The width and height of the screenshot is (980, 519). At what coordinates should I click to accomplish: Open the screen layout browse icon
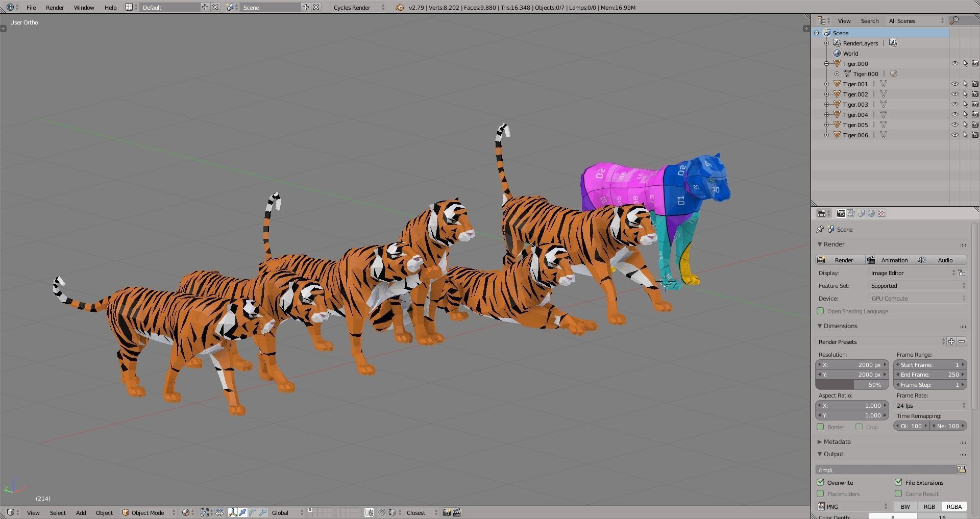point(131,7)
